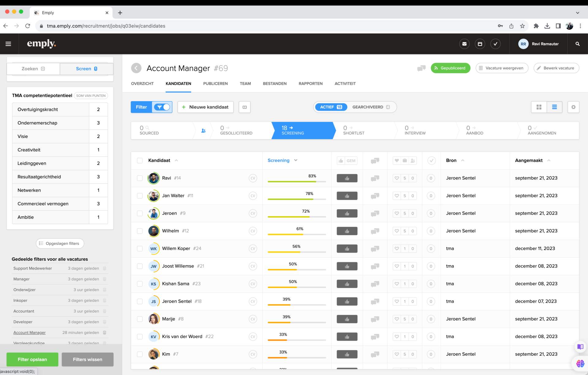Click Ravi's 83% screening progress bar
Image resolution: width=588 pixels, height=375 pixels.
pos(296,181)
